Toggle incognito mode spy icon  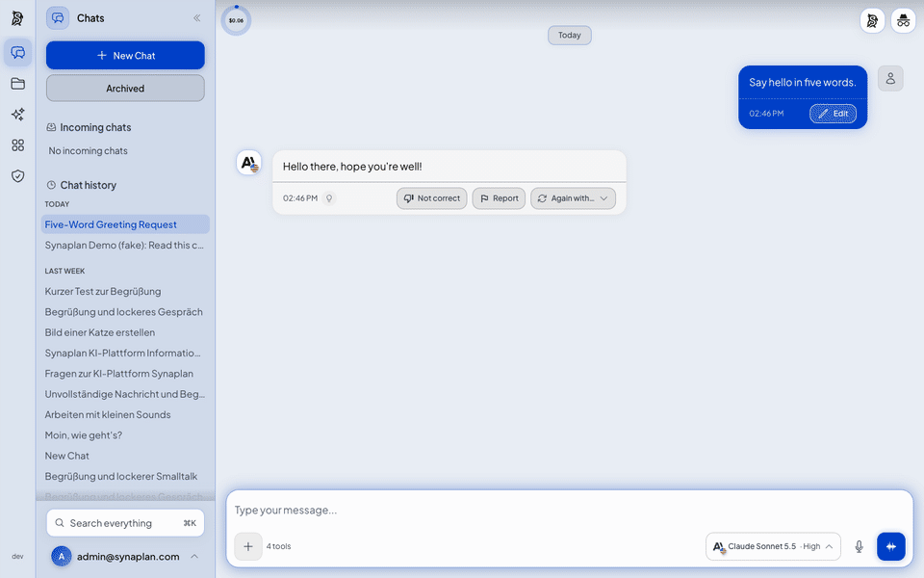coord(903,21)
